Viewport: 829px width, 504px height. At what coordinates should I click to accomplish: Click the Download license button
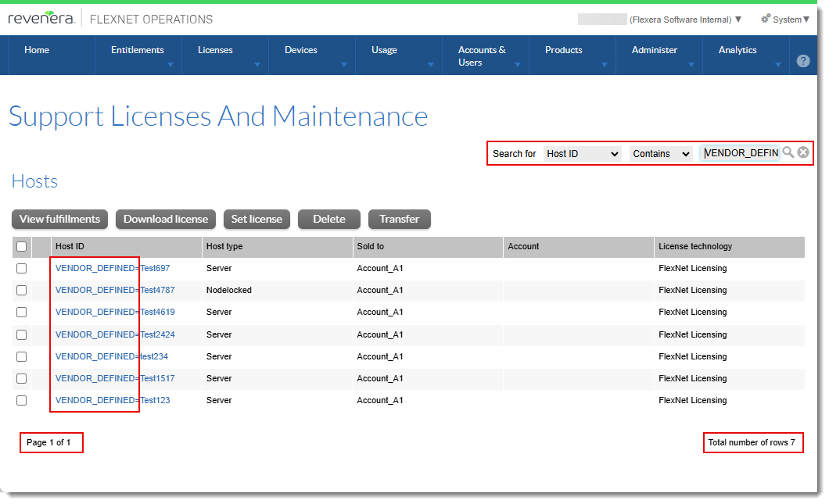tap(166, 220)
